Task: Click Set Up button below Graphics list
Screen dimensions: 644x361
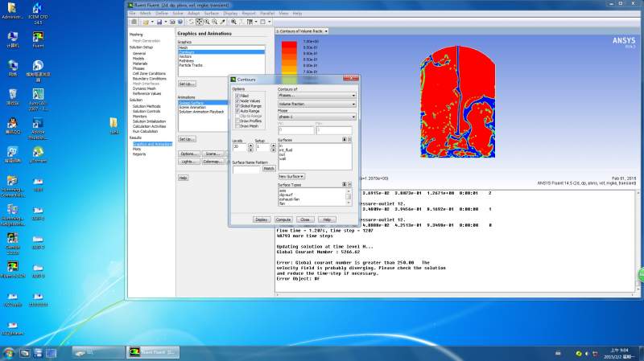Action: [x=187, y=84]
